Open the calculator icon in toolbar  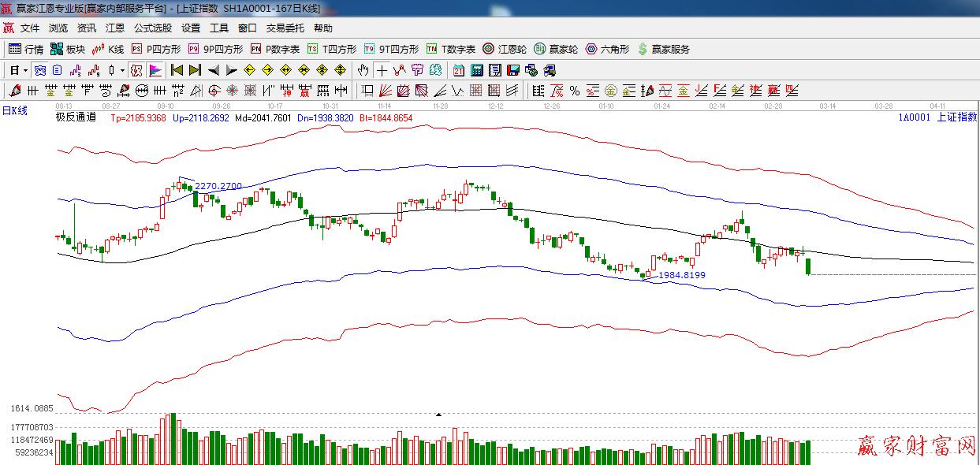[476, 70]
